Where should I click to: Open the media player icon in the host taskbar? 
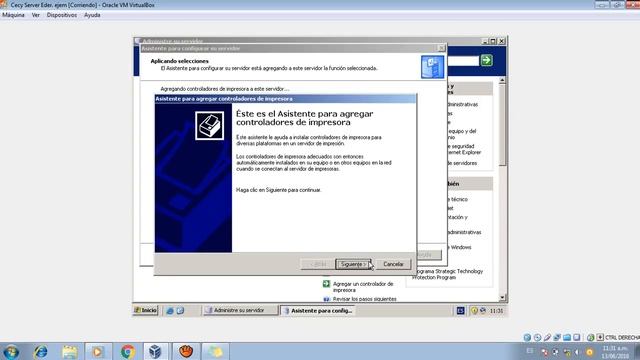point(98,351)
